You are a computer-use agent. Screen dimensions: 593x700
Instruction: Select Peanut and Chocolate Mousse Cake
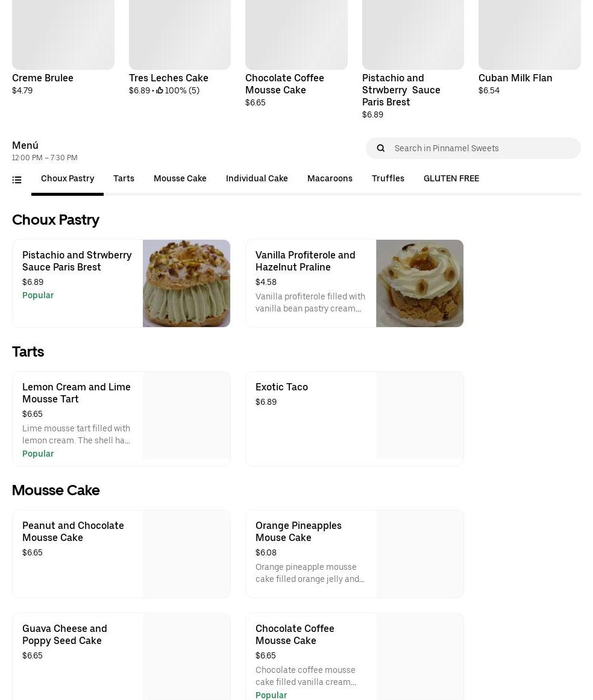pos(73,531)
